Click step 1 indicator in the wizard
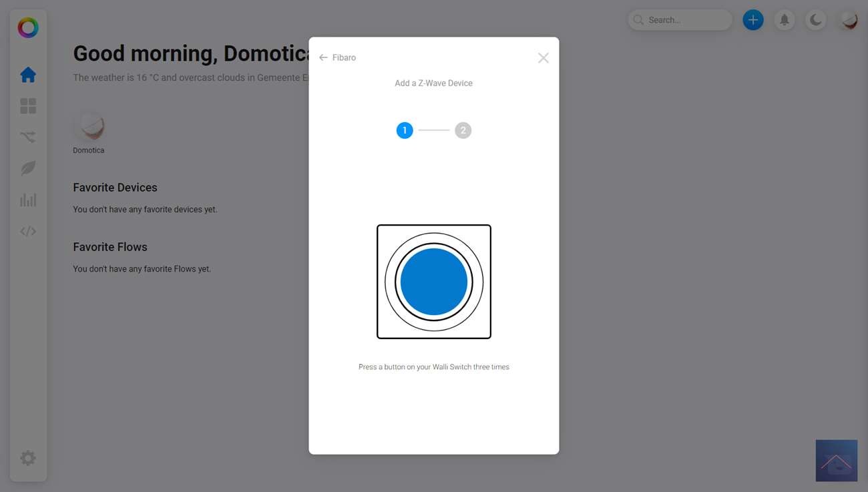 (x=405, y=130)
